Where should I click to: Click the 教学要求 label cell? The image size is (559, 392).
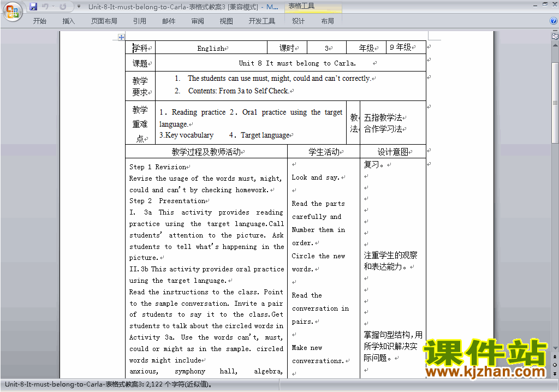[x=140, y=86]
